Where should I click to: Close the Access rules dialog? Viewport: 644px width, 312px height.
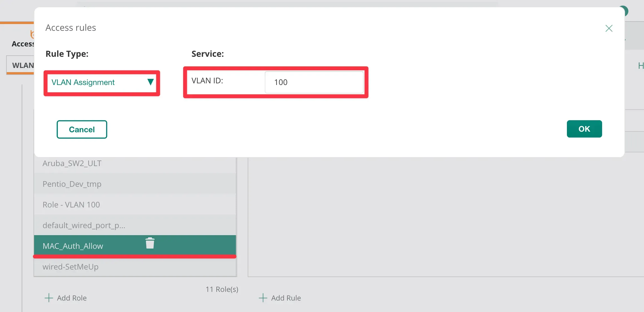pyautogui.click(x=609, y=28)
